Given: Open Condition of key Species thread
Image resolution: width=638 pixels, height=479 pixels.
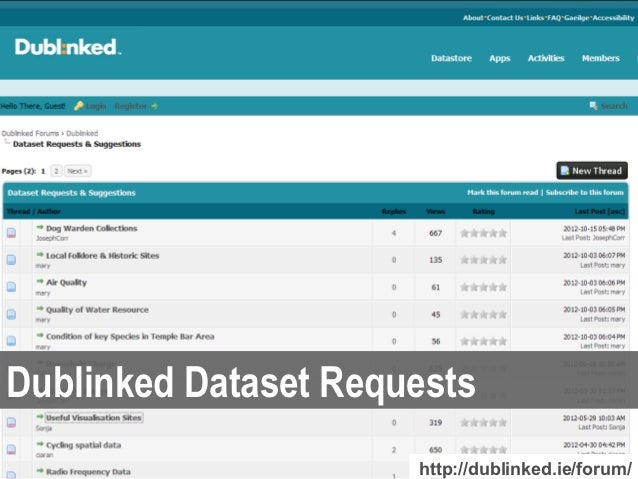Looking at the screenshot, I should [130, 337].
